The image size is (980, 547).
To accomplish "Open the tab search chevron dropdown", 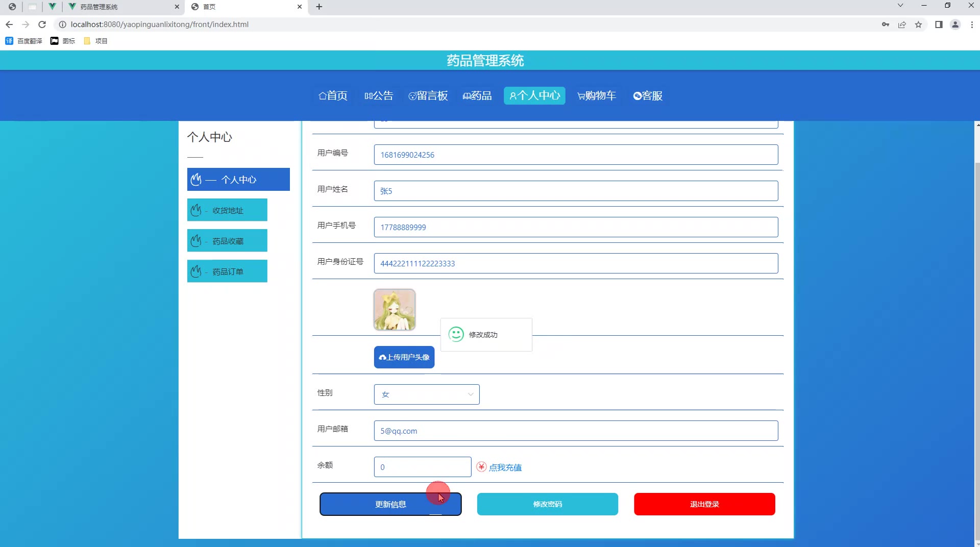I will (x=900, y=6).
